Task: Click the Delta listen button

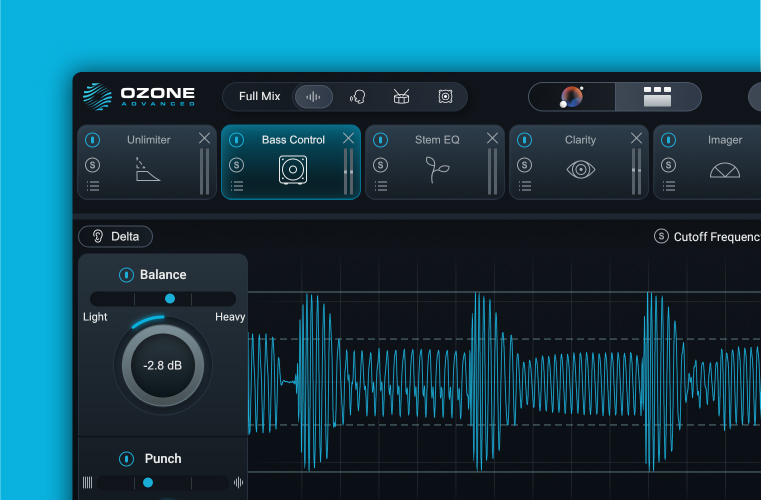Action: (116, 237)
